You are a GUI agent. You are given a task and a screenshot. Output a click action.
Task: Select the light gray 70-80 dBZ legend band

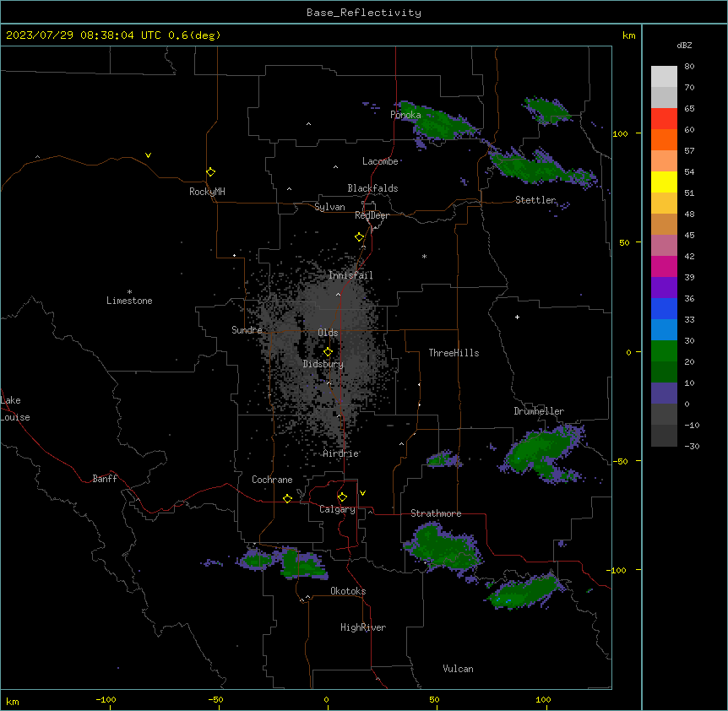[x=664, y=77]
